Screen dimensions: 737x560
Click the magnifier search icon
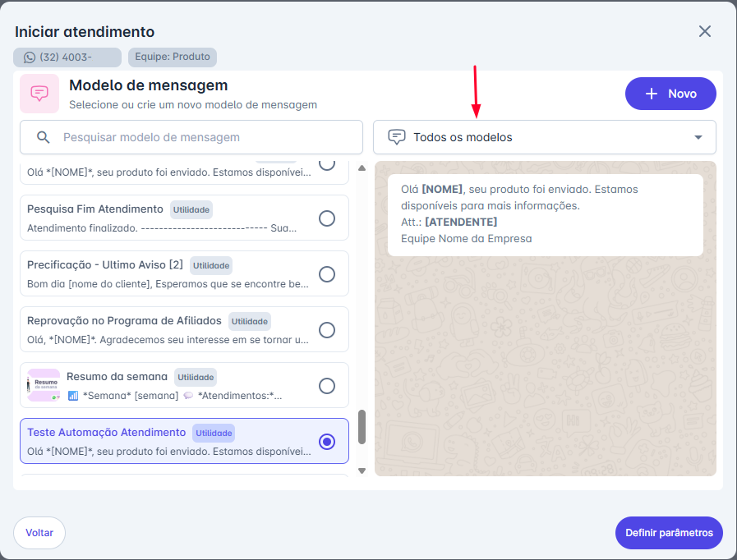pyautogui.click(x=44, y=137)
